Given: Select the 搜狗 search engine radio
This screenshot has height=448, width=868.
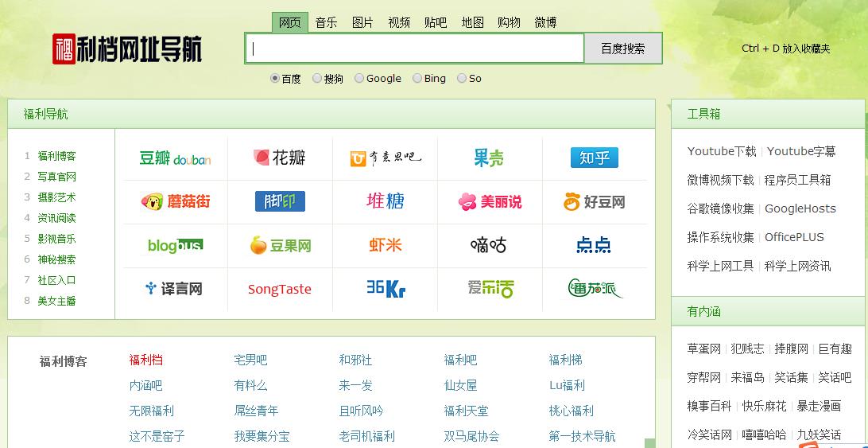Looking at the screenshot, I should (316, 78).
